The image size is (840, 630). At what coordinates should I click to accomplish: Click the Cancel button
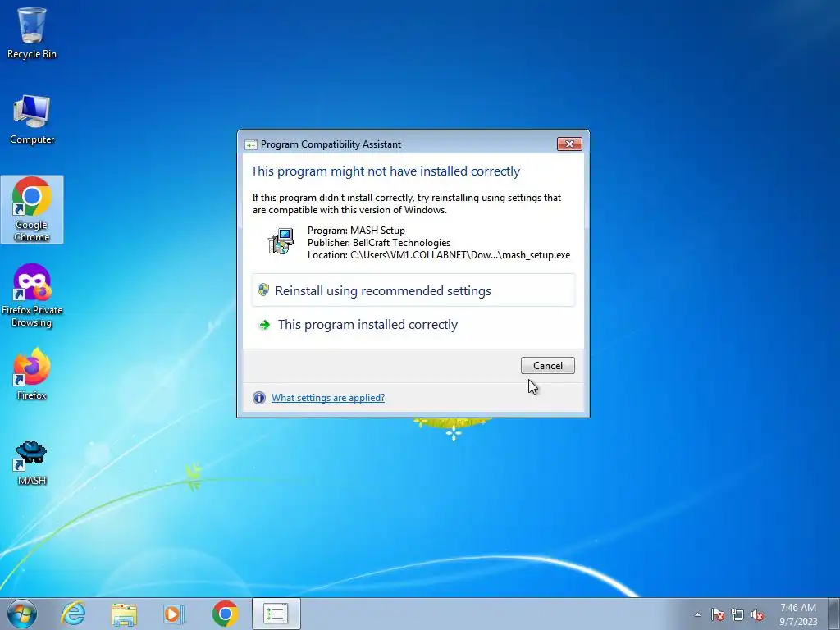click(547, 365)
